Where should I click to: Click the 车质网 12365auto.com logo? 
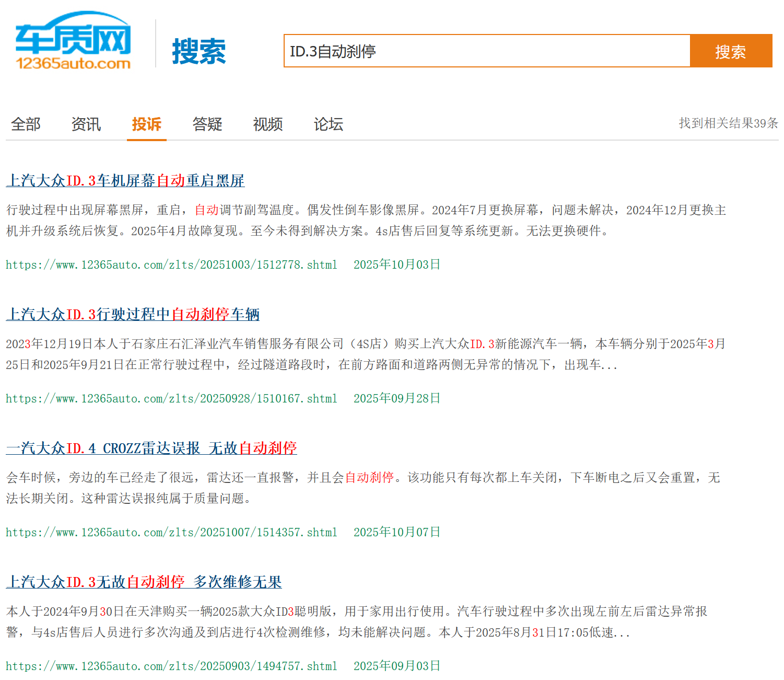73,42
